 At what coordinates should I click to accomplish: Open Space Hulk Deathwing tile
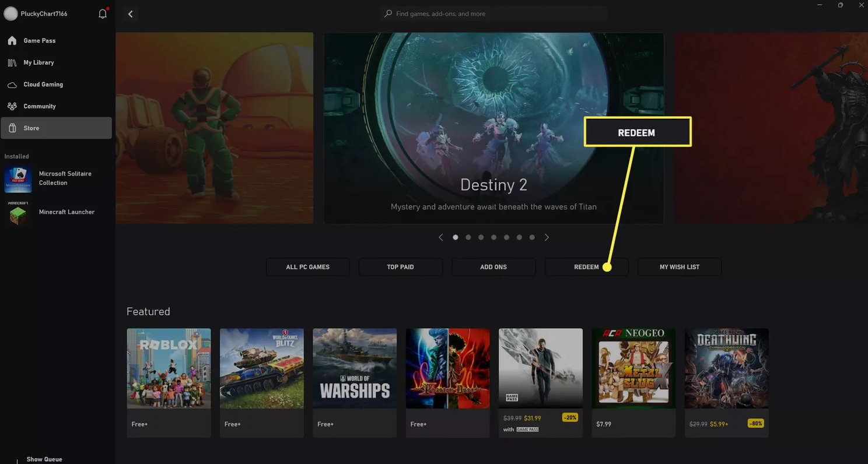[727, 383]
